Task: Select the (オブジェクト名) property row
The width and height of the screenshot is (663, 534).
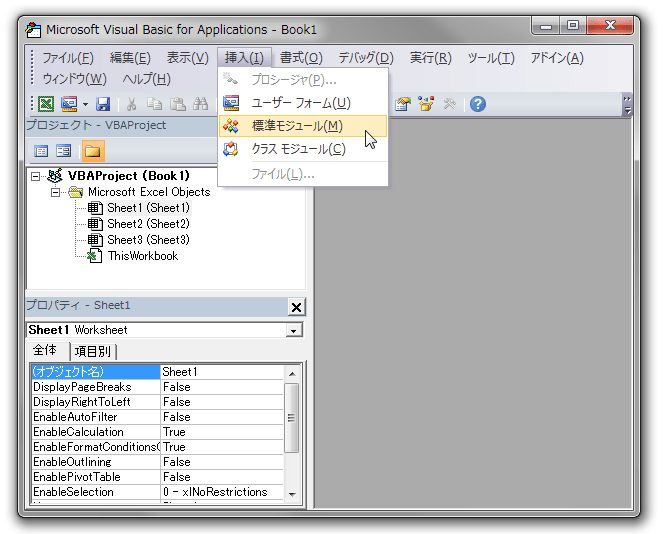Action: 96,372
